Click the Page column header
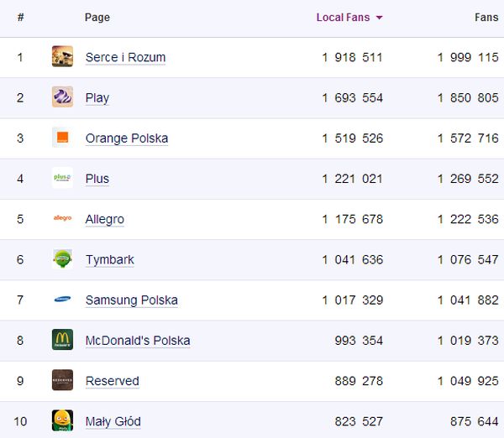Viewport: 504px width, 438px height. point(97,18)
